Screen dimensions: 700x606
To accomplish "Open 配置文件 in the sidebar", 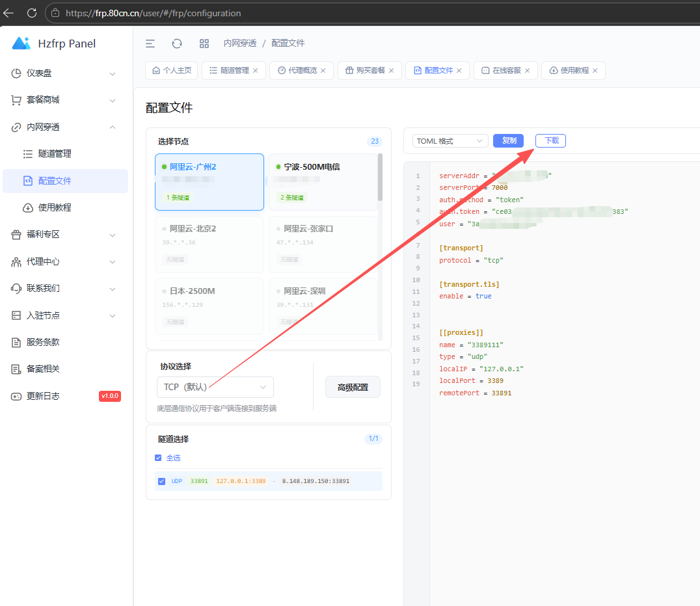I will coord(65,181).
